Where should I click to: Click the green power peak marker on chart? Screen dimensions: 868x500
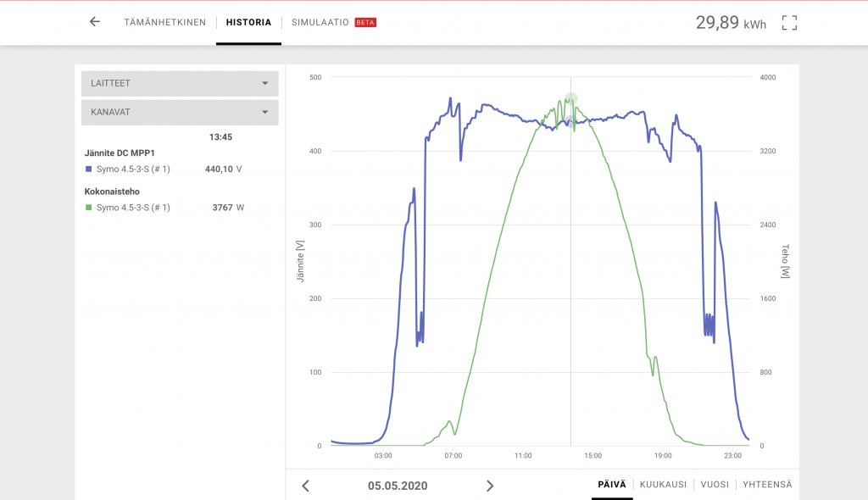[571, 98]
